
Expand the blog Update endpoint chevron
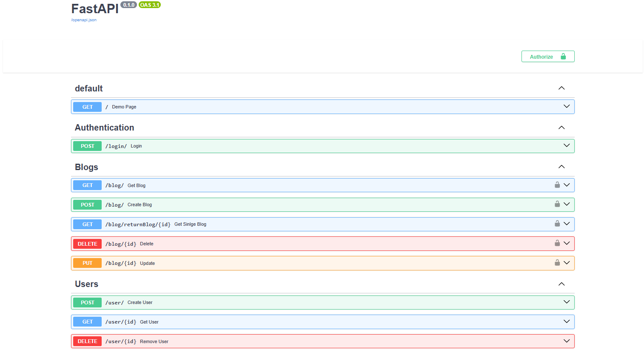[x=567, y=263]
